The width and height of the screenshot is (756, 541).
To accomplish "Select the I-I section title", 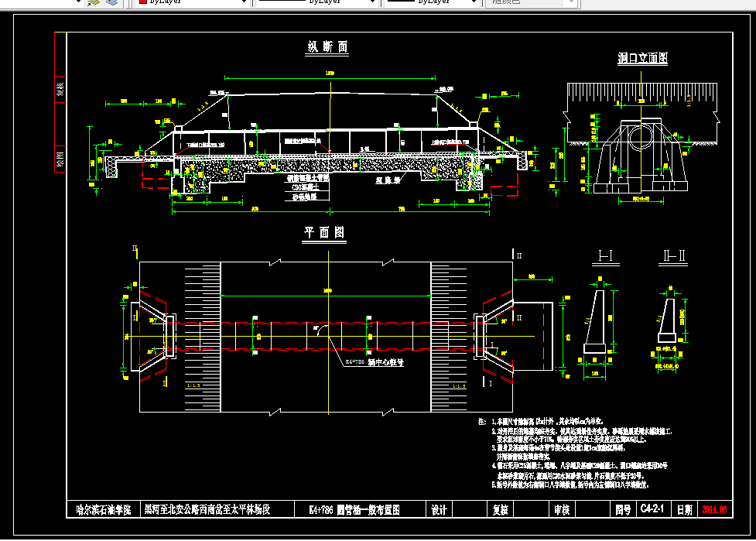I will [x=606, y=255].
